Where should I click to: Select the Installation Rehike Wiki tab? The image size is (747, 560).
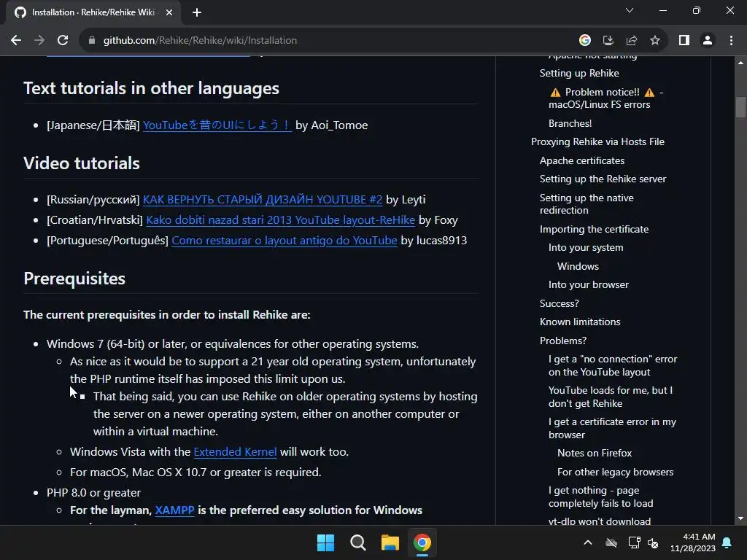[93, 12]
